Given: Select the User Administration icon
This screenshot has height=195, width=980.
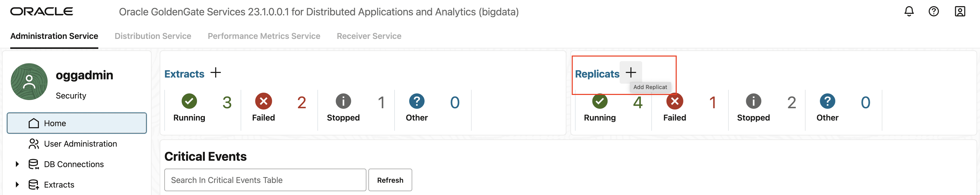Looking at the screenshot, I should click(34, 144).
